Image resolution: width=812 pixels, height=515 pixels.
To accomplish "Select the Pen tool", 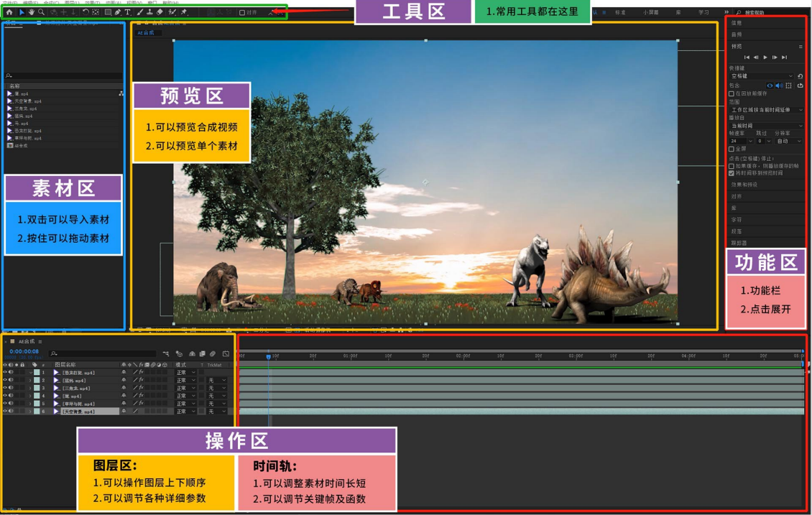I will point(118,12).
